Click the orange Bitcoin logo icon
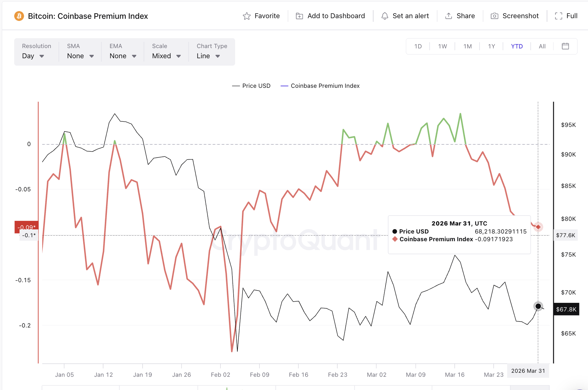This screenshot has height=390, width=588. point(19,16)
